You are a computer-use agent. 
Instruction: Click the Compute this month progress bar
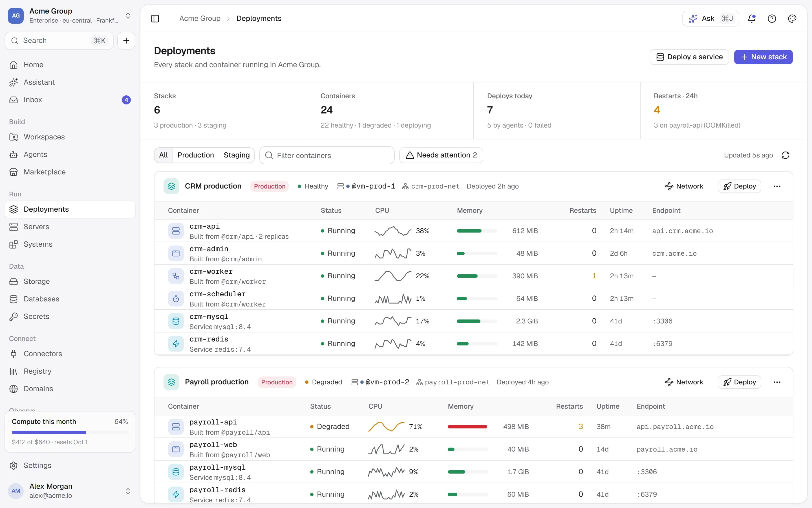click(70, 432)
